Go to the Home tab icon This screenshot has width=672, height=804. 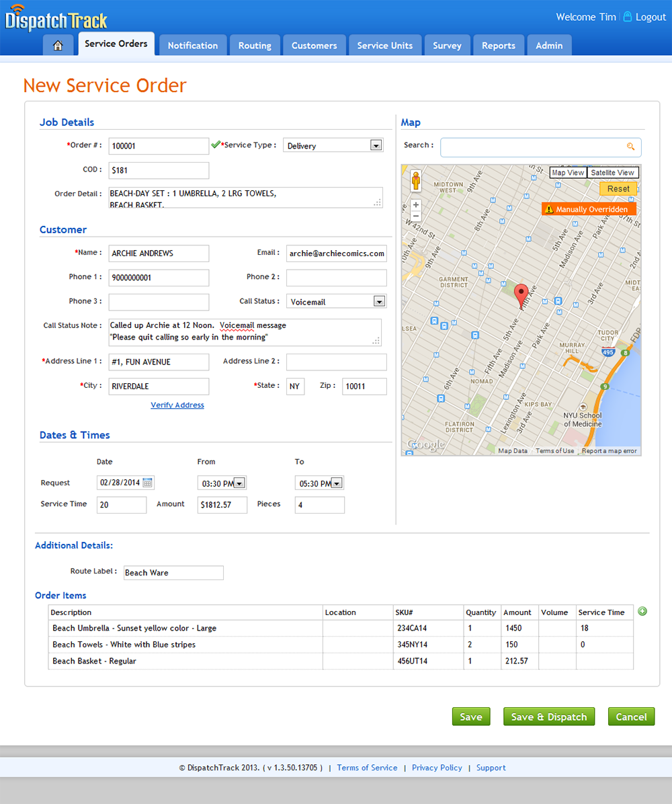point(58,44)
